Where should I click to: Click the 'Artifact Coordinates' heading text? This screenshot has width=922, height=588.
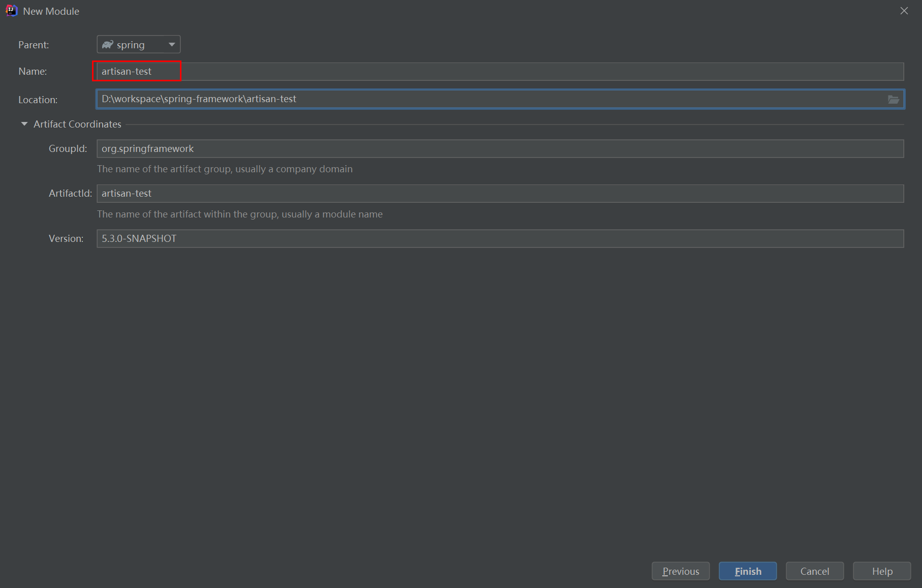(77, 124)
